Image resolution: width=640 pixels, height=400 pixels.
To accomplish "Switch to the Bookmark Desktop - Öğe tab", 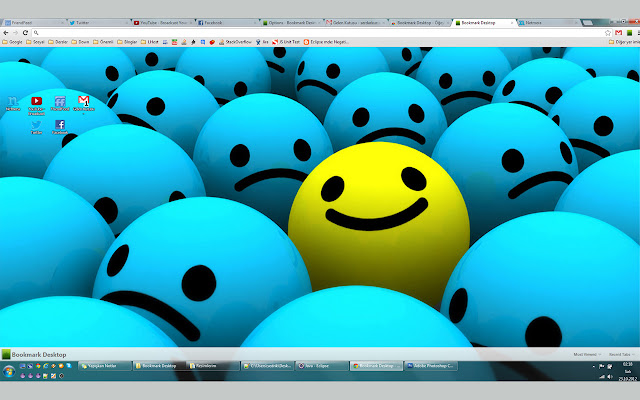I will (420, 23).
